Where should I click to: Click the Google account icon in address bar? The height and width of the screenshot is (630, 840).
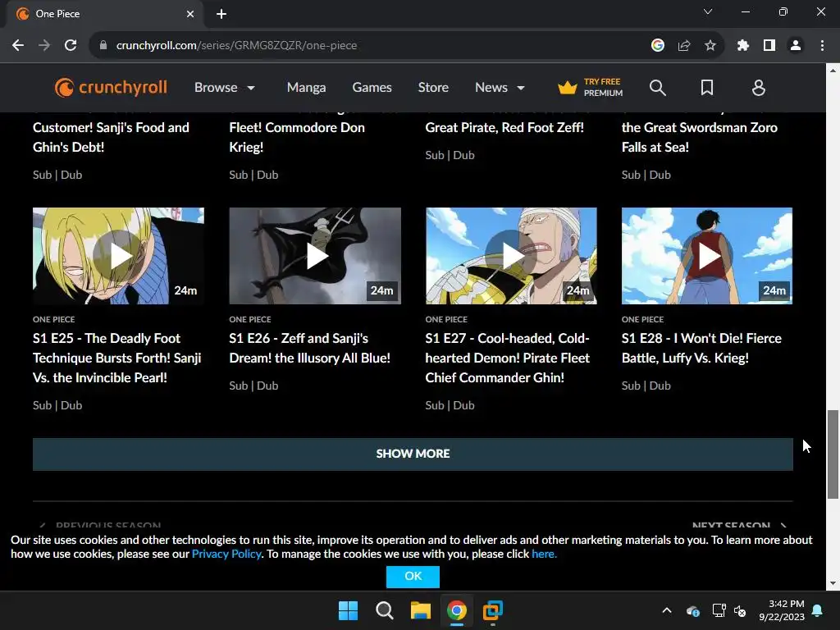click(658, 46)
